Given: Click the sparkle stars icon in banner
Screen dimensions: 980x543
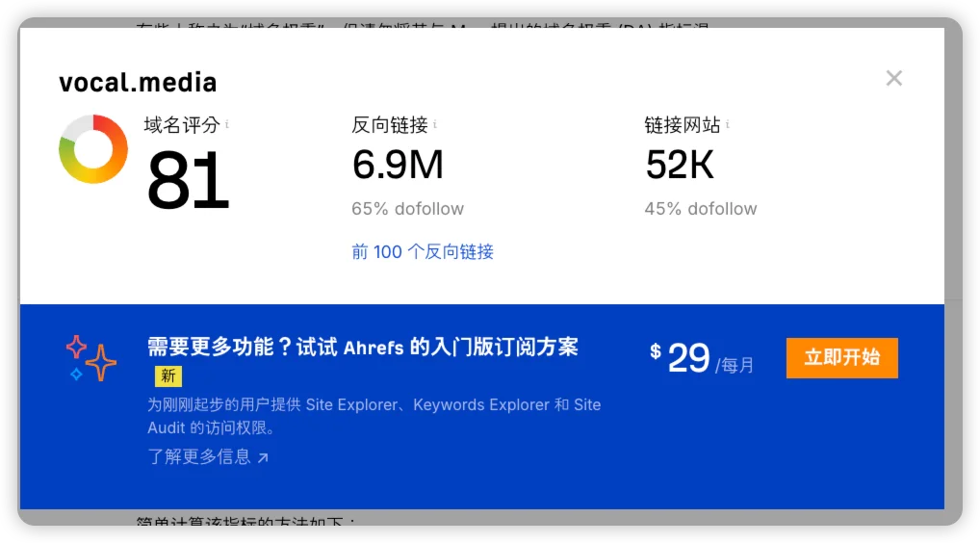Looking at the screenshot, I should [91, 358].
